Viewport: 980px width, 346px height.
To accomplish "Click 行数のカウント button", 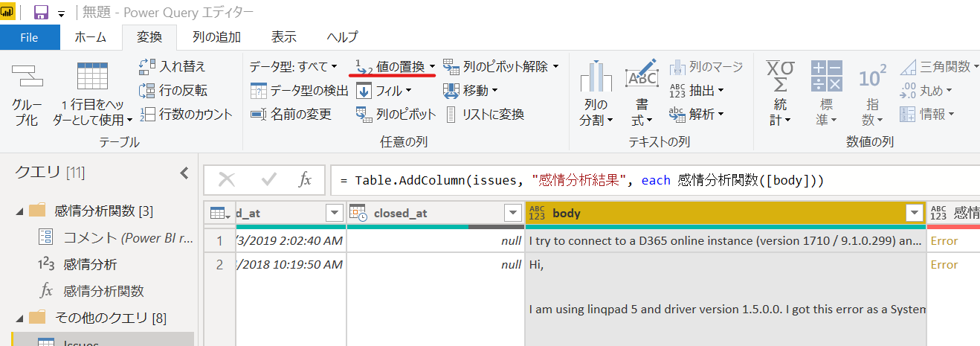I will (x=186, y=115).
